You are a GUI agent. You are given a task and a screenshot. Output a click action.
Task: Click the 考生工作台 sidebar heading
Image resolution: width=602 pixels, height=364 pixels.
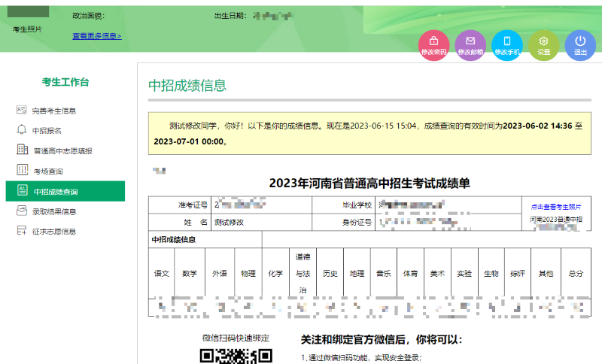65,82
